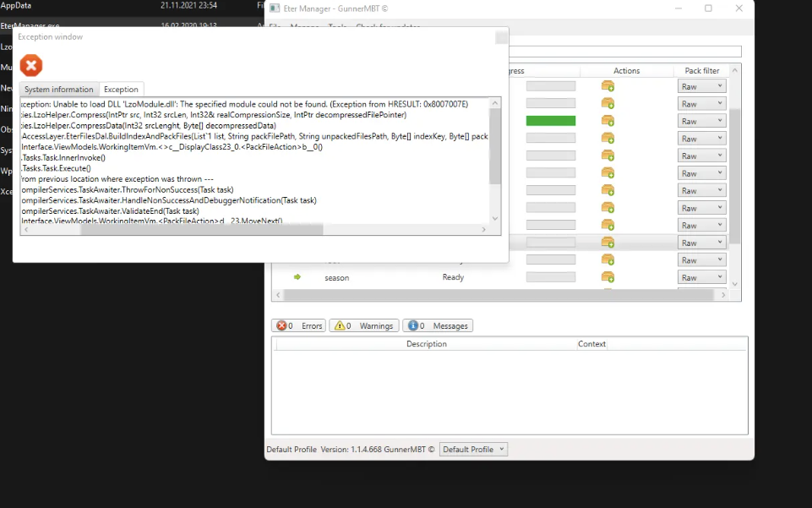812x508 pixels.
Task: Select the Exception tab
Action: 121,90
